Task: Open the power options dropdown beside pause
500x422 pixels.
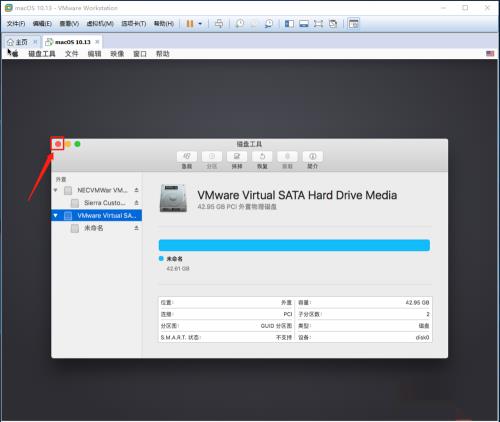Action: click(x=200, y=24)
